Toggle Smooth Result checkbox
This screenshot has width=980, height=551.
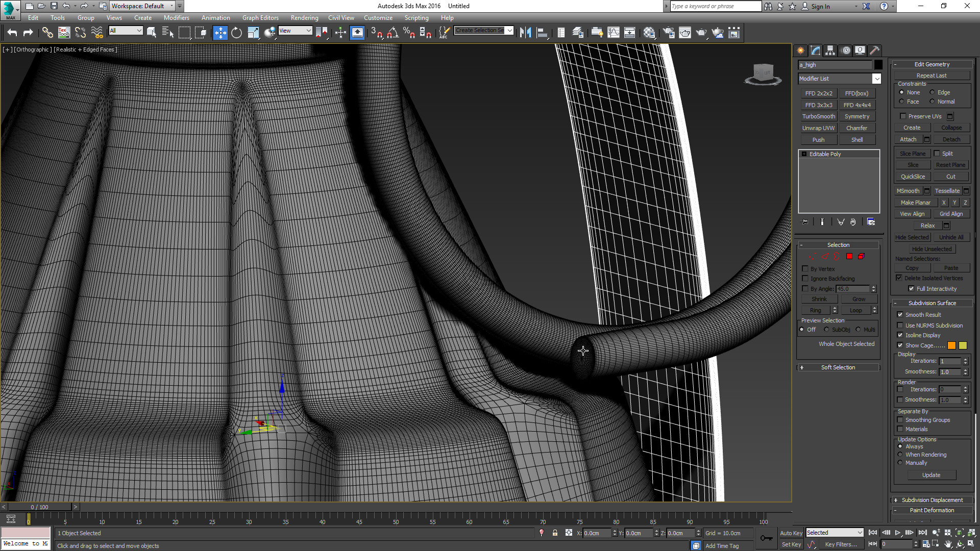[x=900, y=315]
